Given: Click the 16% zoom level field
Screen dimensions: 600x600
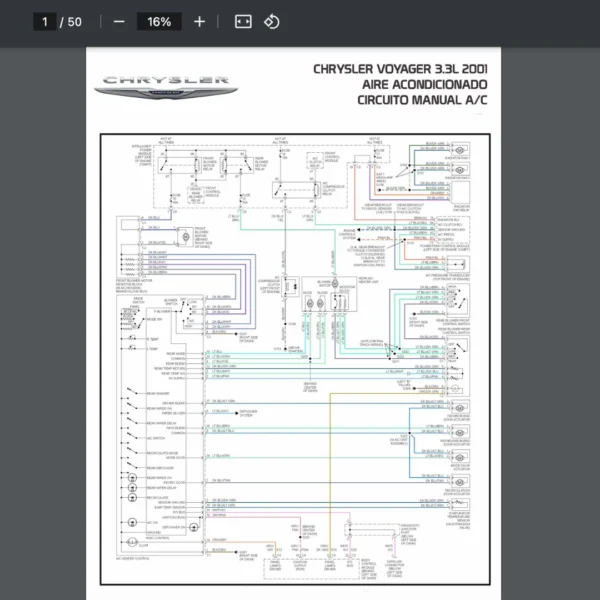Looking at the screenshot, I should click(x=159, y=21).
